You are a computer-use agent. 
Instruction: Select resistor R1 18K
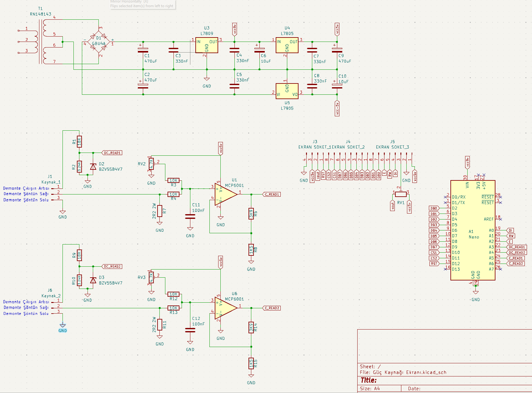(x=79, y=142)
